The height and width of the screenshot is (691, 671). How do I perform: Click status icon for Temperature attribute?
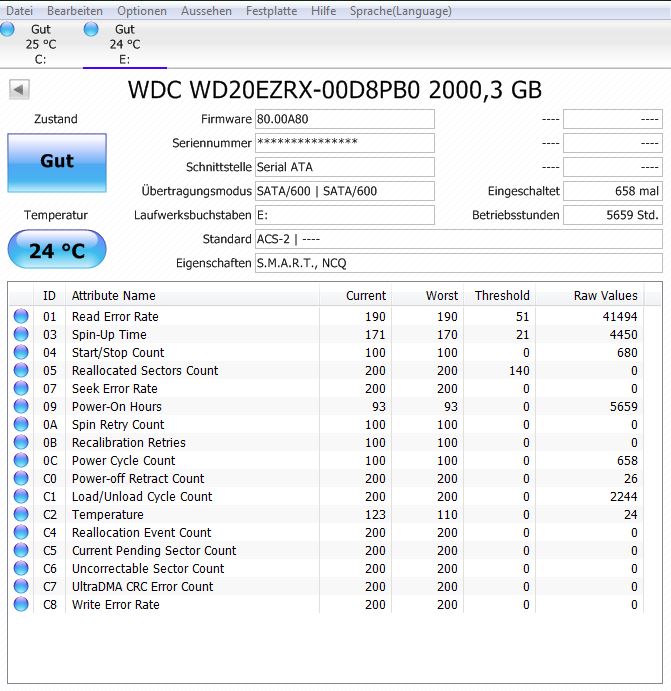21,514
